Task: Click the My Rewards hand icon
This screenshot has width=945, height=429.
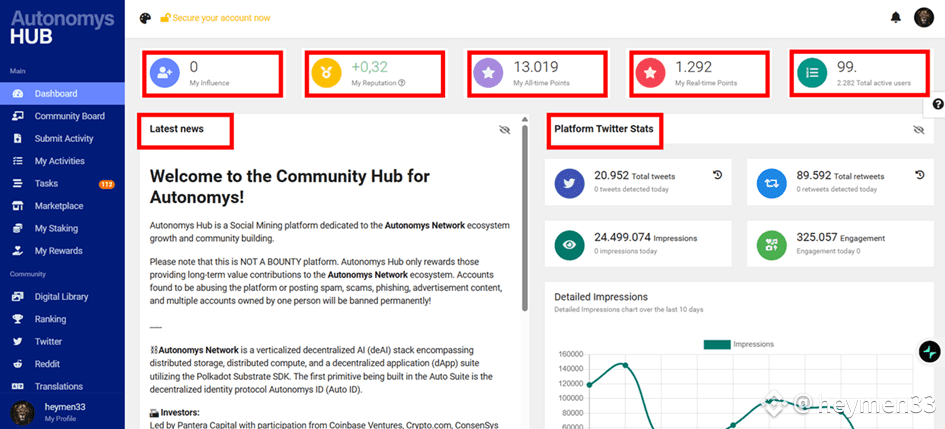Action: tap(17, 251)
